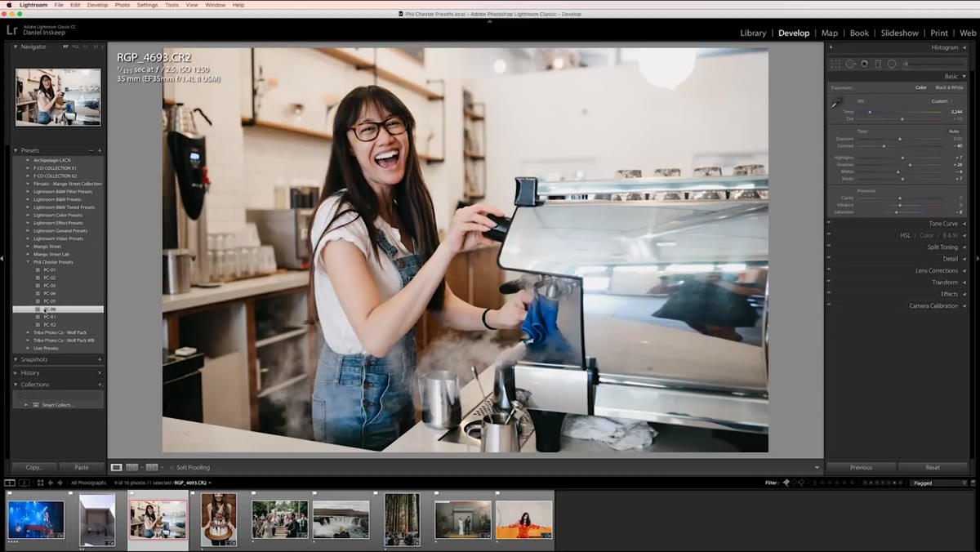This screenshot has width=980, height=552.
Task: Add a new preset with plus icon
Action: pos(100,150)
